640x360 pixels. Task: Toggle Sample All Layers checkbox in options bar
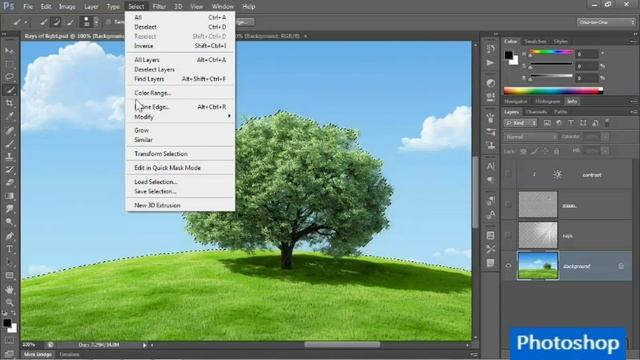[x=108, y=22]
